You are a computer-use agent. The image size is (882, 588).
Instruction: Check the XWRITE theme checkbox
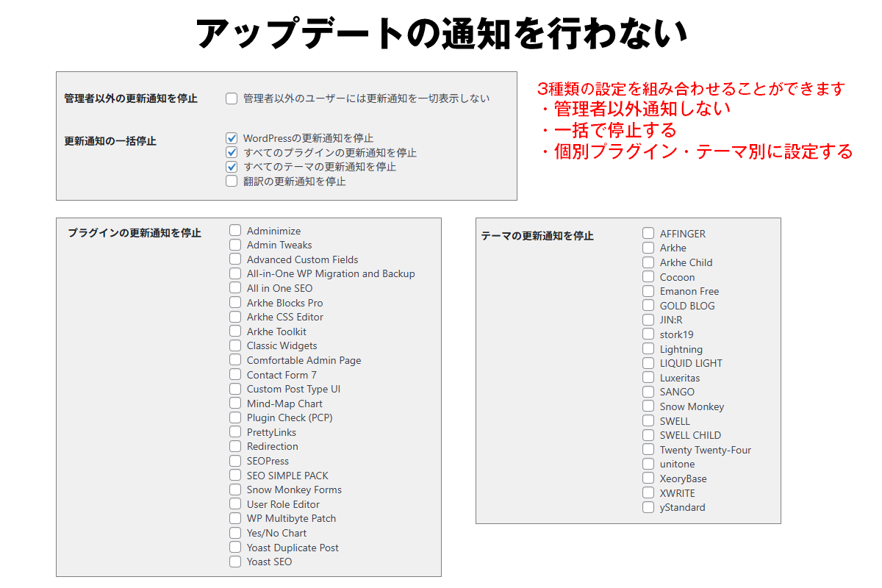click(x=648, y=493)
